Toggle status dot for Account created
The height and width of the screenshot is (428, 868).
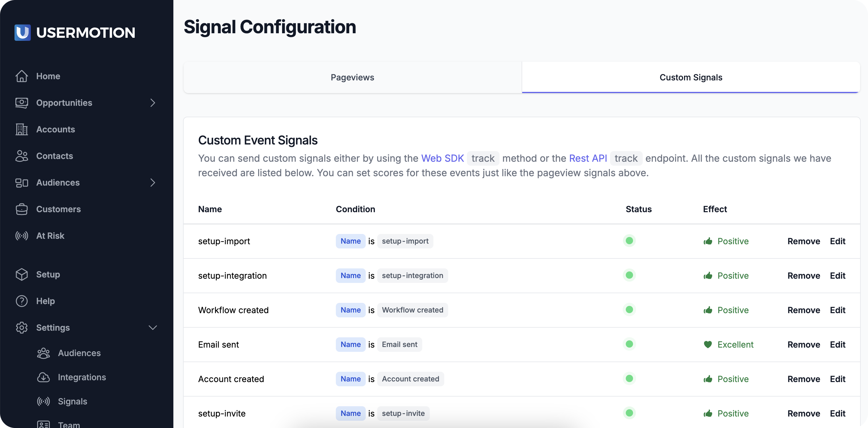click(629, 378)
